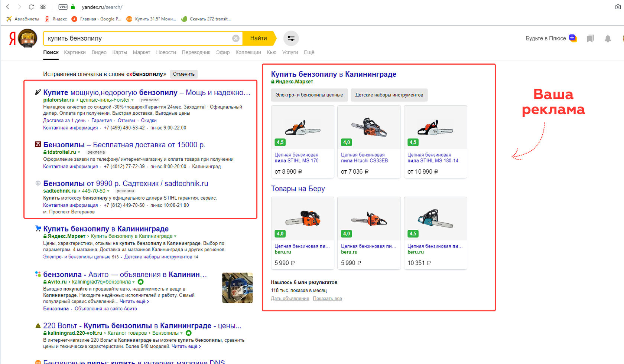Open the Товары на Беру heading
The height and width of the screenshot is (364, 624).
tap(298, 188)
